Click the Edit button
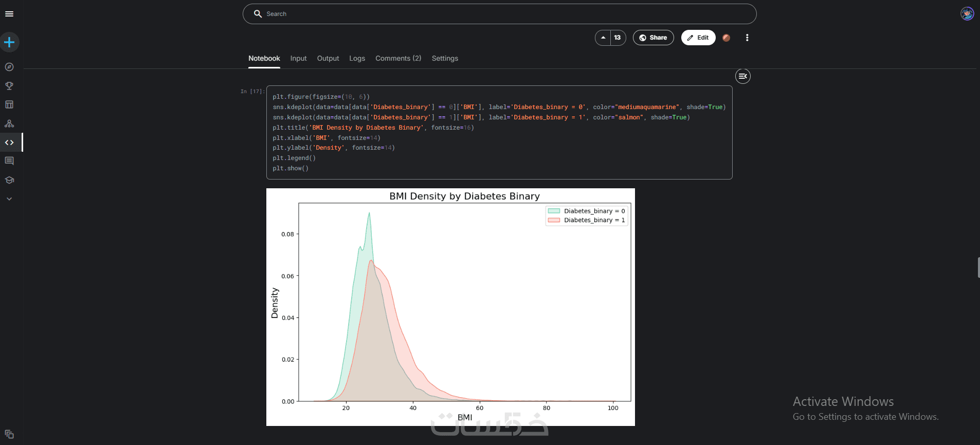Screen dimensions: 980x445 click(x=698, y=38)
